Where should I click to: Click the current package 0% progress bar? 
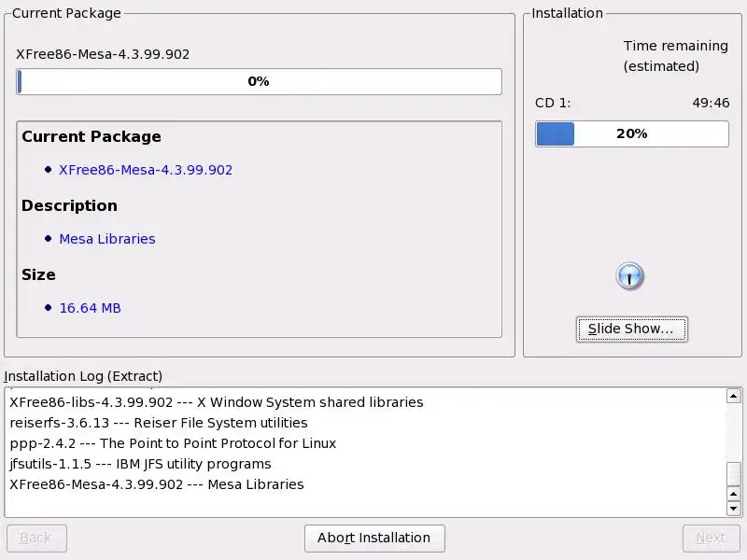[259, 81]
